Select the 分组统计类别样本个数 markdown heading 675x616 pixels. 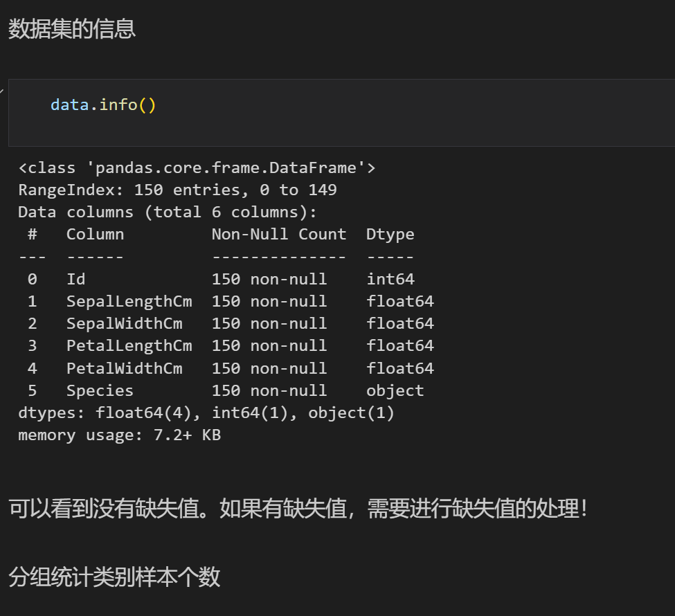click(114, 577)
